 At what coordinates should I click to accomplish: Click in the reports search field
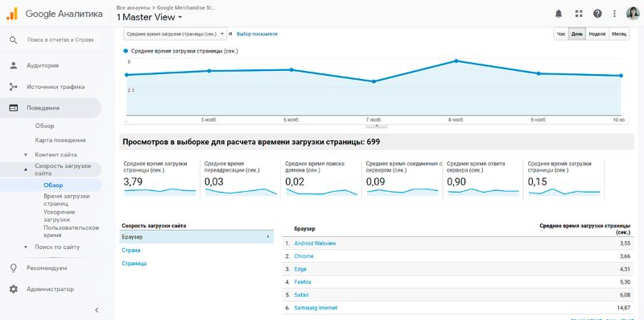[60, 39]
